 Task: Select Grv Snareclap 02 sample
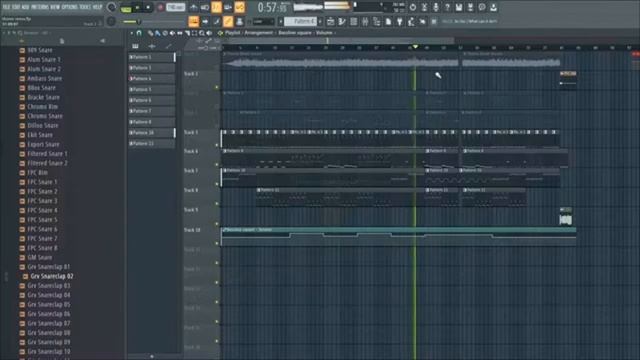point(52,276)
